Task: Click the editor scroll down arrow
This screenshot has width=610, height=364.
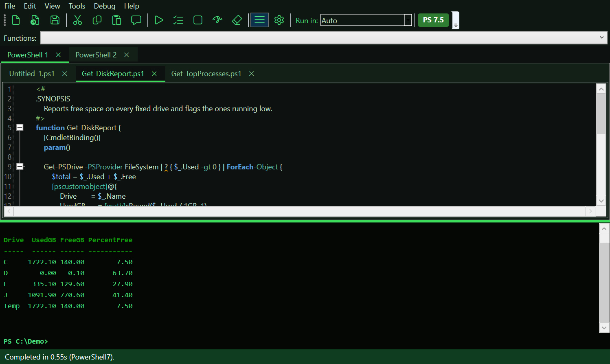Action: click(601, 200)
